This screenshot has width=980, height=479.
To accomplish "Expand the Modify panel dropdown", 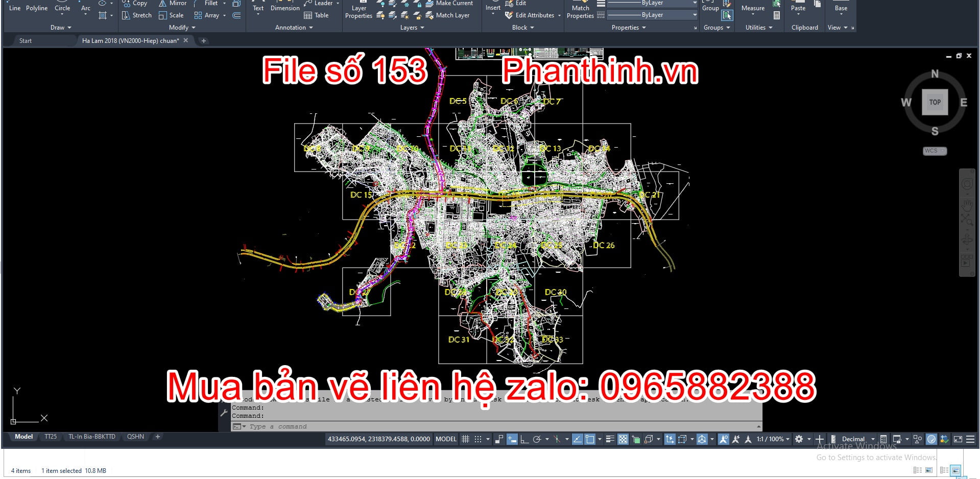I will click(x=182, y=28).
